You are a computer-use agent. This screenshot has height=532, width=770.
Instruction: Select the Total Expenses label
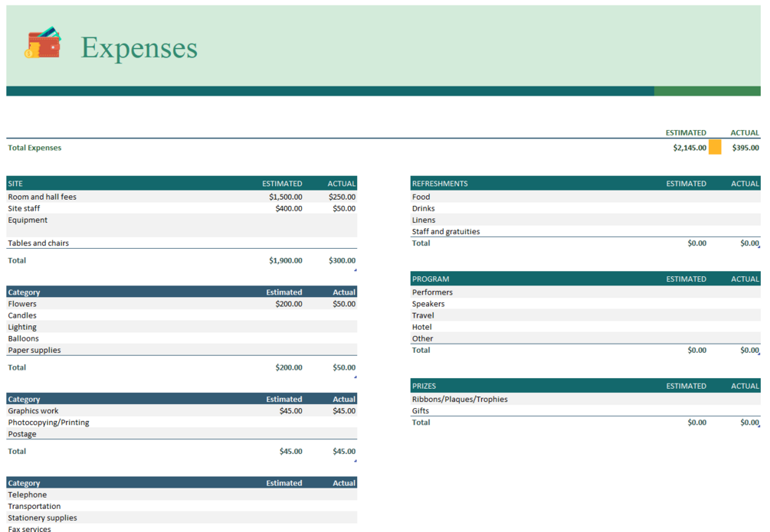pos(34,148)
